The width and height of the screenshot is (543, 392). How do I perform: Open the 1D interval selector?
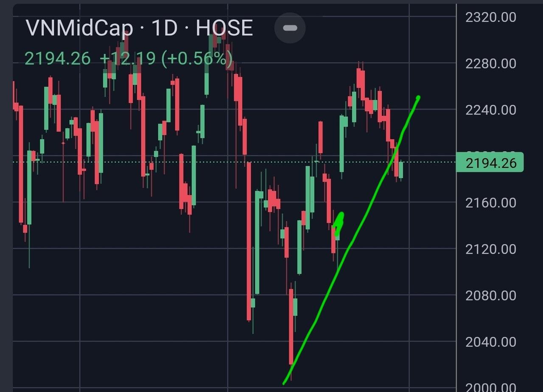point(164,28)
